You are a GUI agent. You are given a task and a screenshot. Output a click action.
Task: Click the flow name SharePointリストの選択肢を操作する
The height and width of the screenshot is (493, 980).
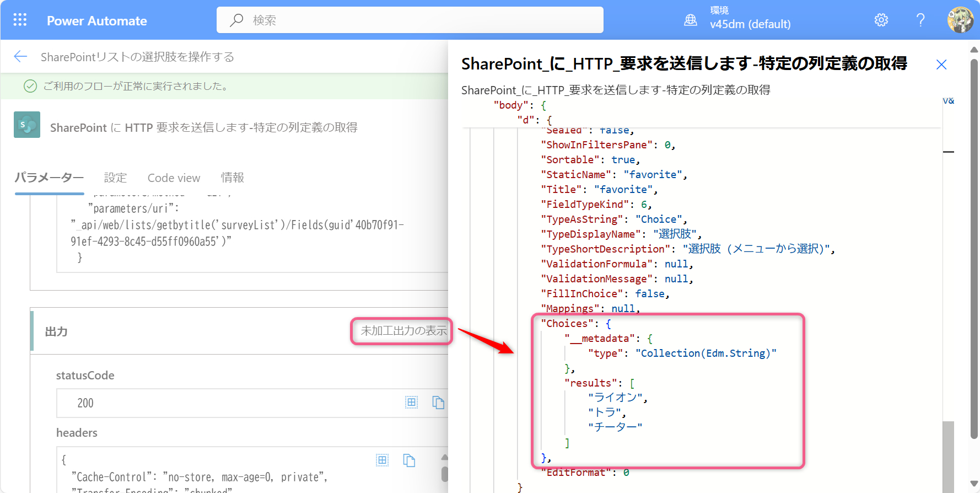click(137, 57)
